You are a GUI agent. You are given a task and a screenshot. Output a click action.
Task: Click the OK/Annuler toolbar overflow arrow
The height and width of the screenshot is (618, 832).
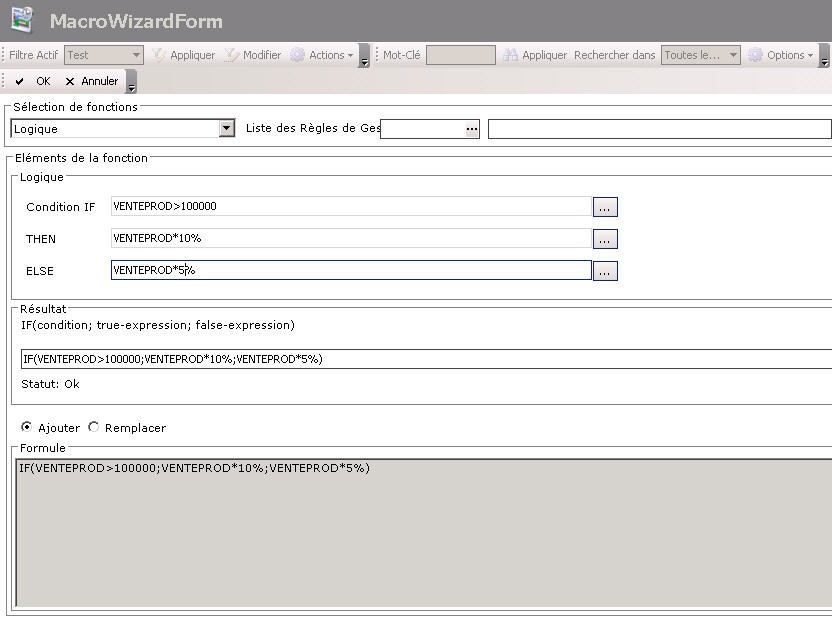point(132,84)
